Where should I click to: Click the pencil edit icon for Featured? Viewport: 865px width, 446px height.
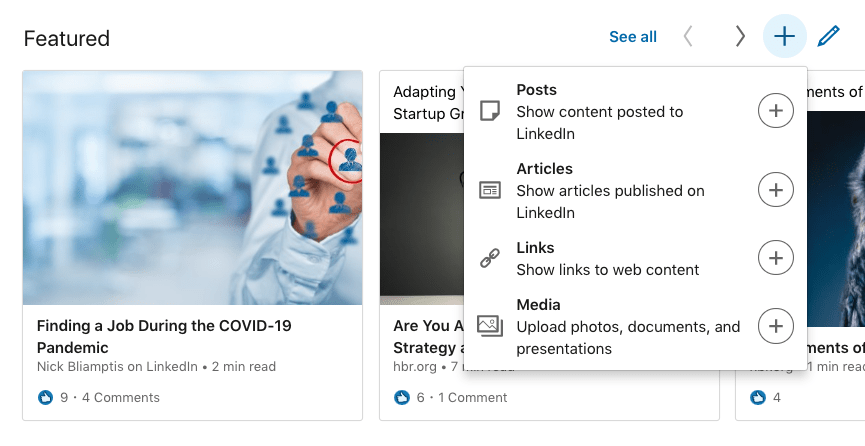click(x=828, y=37)
